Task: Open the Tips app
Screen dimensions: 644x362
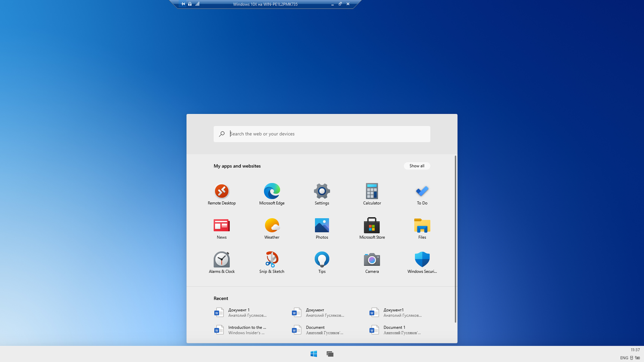Action: tap(322, 262)
